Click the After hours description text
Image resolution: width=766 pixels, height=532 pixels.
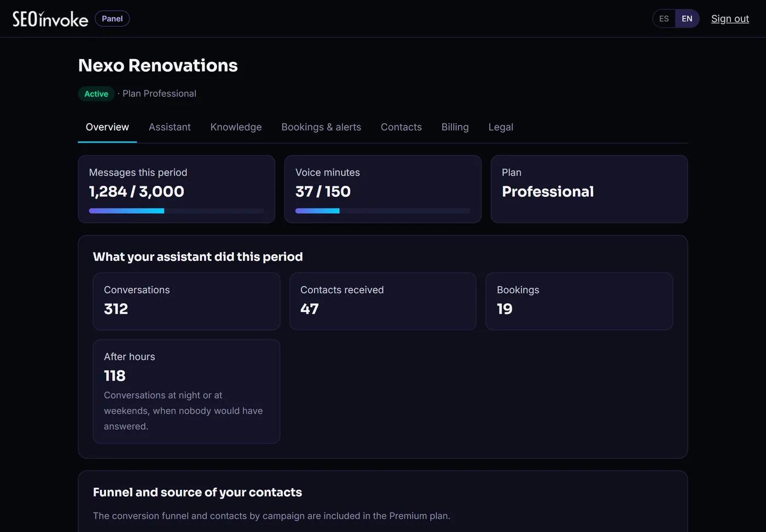[183, 411]
